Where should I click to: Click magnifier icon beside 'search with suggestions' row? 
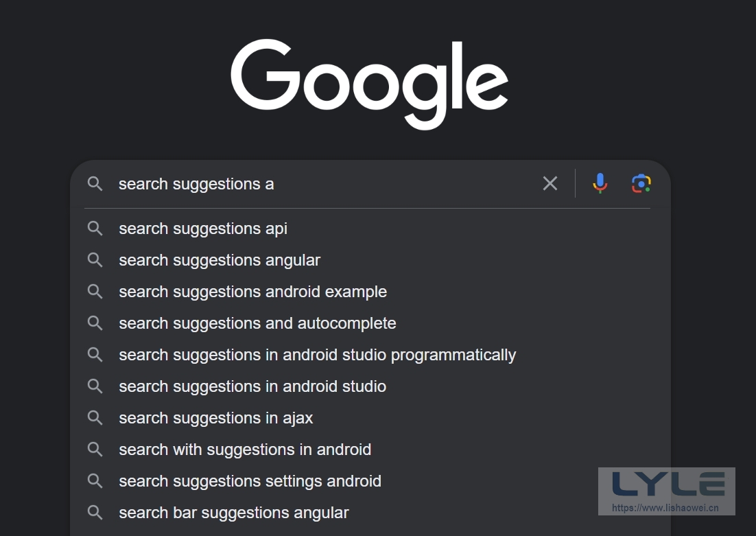[95, 450]
